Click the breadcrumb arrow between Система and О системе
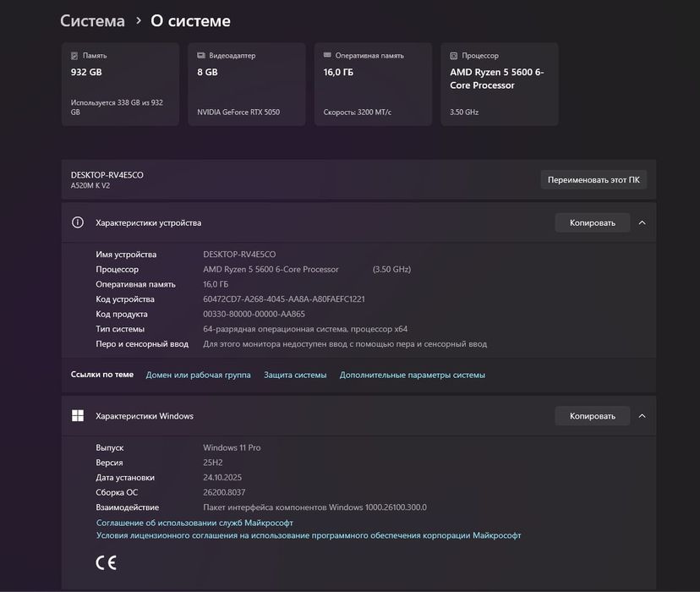Viewport: 700px width, 592px height. [139, 20]
